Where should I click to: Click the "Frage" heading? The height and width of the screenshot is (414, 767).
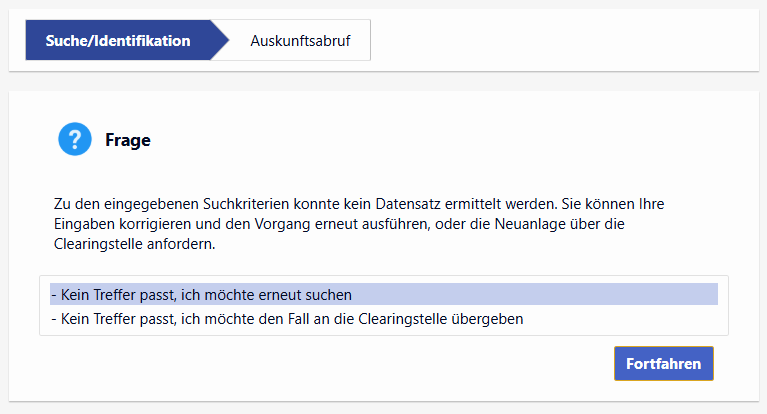(x=128, y=140)
